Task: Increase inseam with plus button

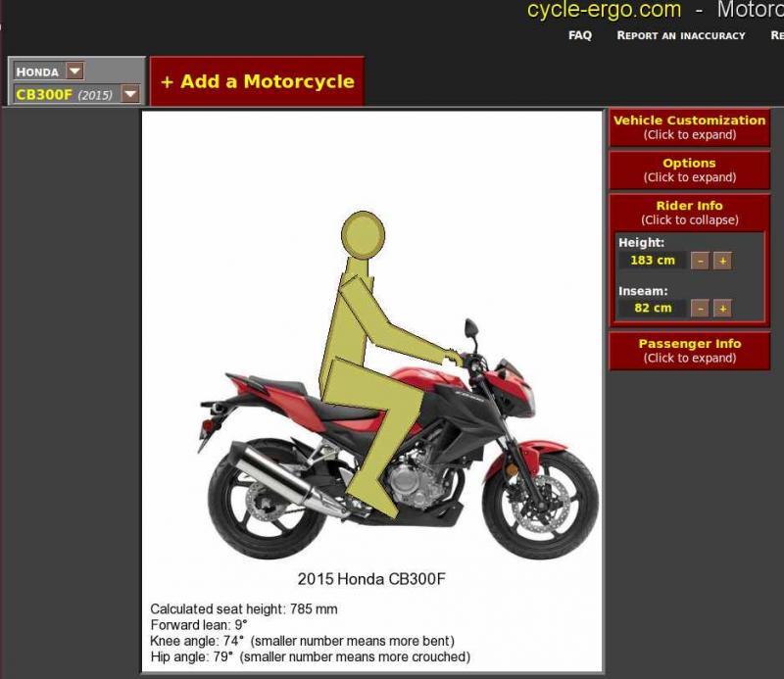Action: pyautogui.click(x=722, y=309)
